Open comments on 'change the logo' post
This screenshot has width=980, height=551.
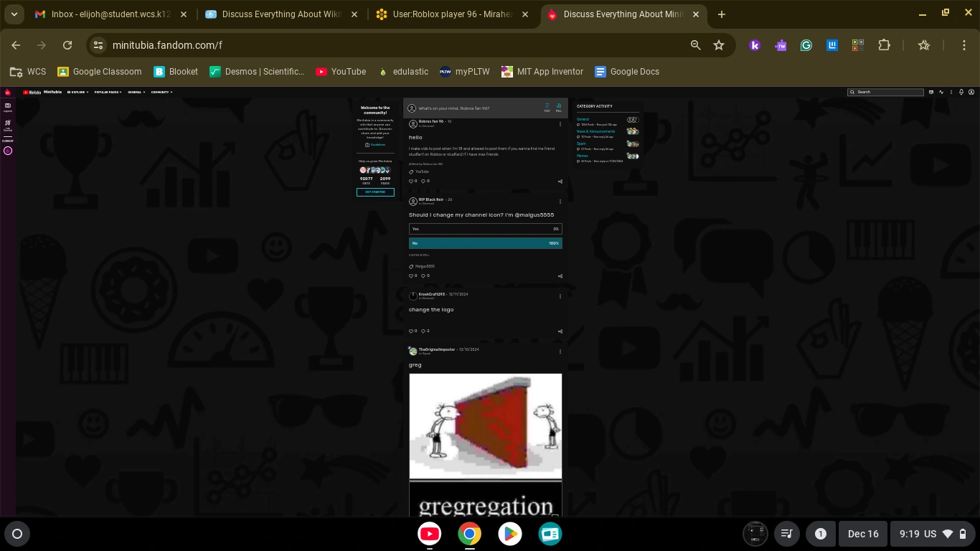(425, 331)
